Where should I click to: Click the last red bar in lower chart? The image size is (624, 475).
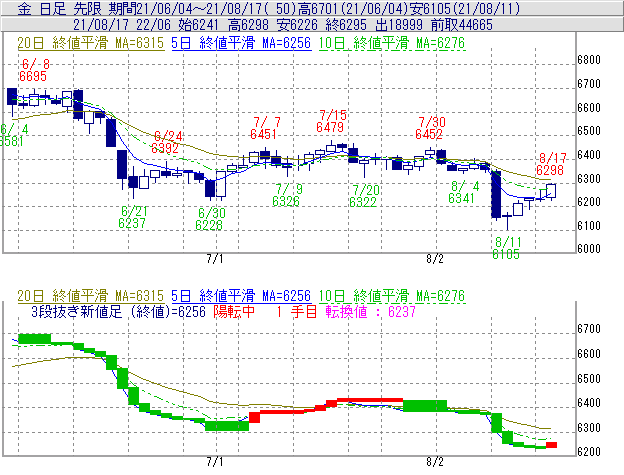click(x=551, y=444)
